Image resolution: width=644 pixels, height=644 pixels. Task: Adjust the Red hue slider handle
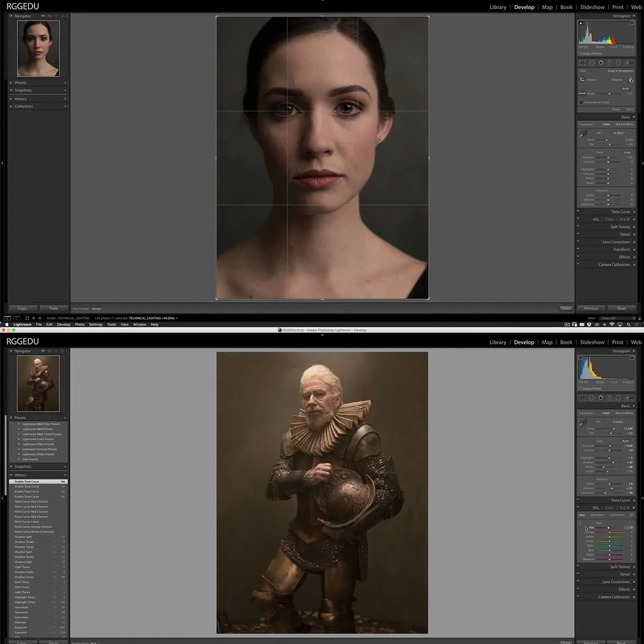coord(609,528)
